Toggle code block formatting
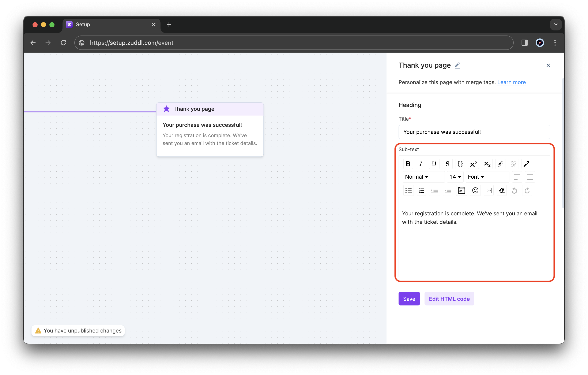The height and width of the screenshot is (375, 588). [460, 163]
